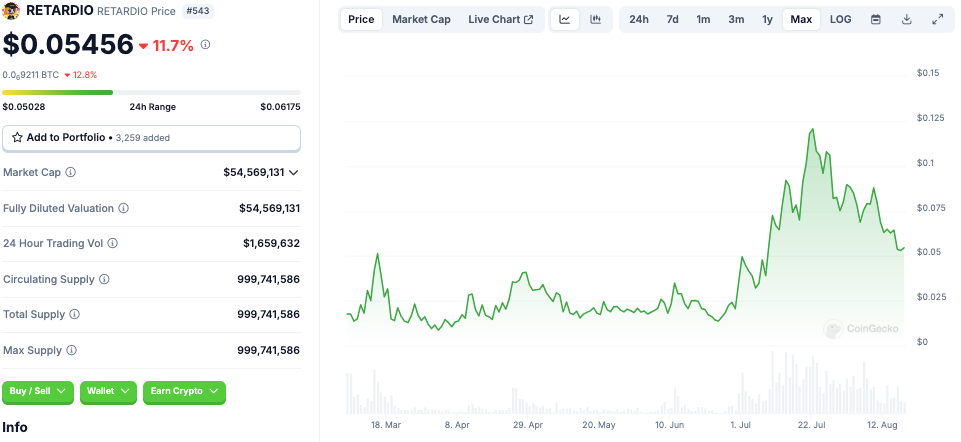Click the #543 rank badge
The image size is (961, 442).
click(x=197, y=11)
